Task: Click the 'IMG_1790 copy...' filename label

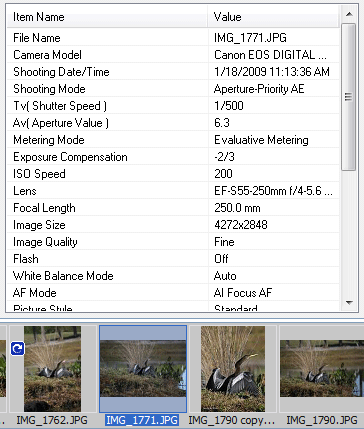Action: click(x=232, y=420)
